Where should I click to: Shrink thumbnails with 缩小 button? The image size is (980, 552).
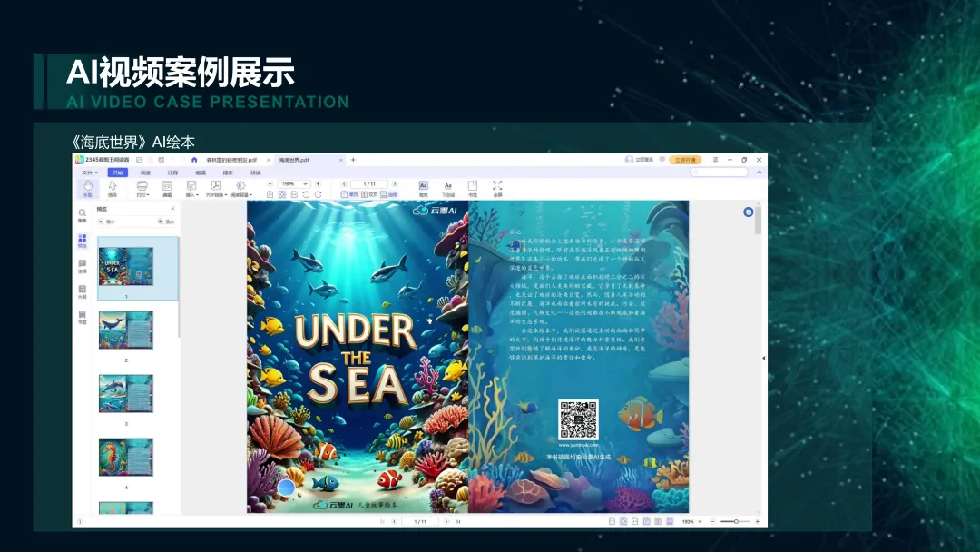click(107, 222)
